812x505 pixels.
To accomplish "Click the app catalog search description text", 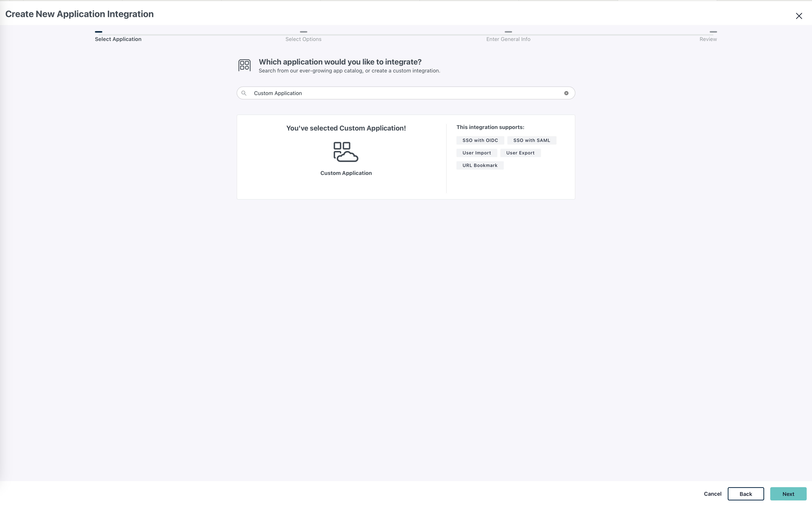I will point(349,71).
